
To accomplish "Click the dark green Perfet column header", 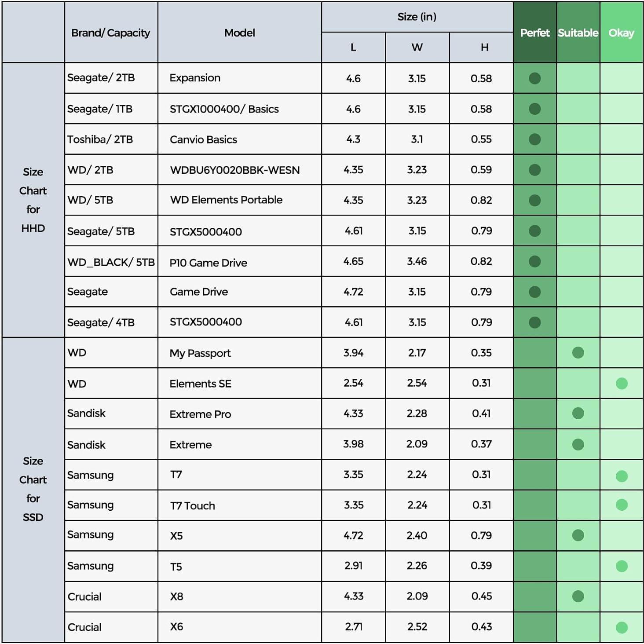I will pos(534,33).
